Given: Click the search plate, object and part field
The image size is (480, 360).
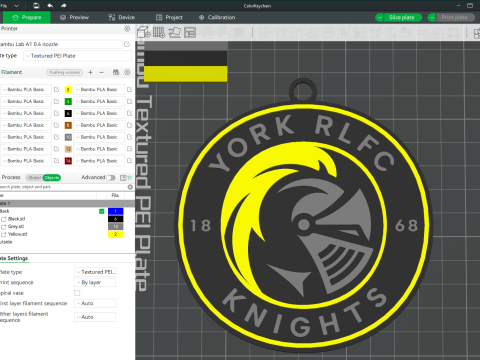Looking at the screenshot, I should [x=63, y=187].
